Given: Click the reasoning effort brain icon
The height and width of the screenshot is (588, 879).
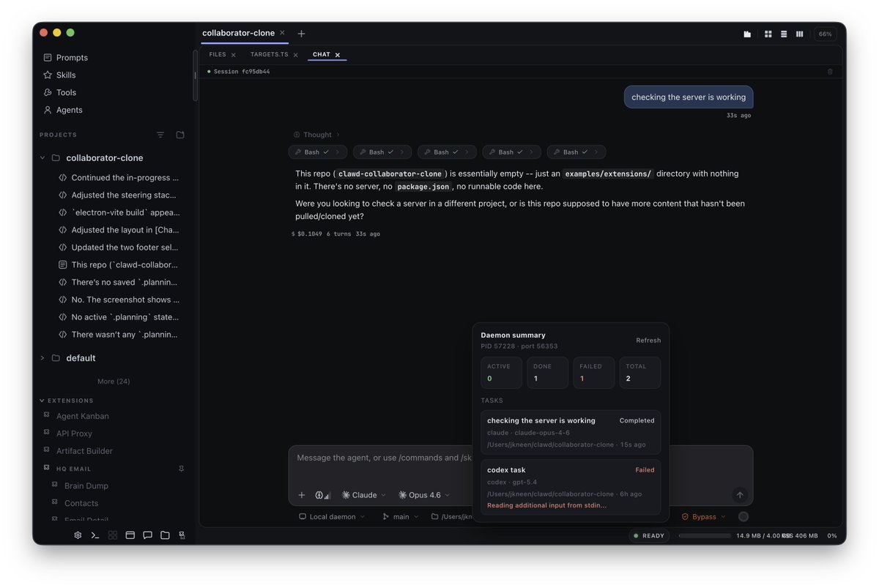Looking at the screenshot, I should point(322,495).
